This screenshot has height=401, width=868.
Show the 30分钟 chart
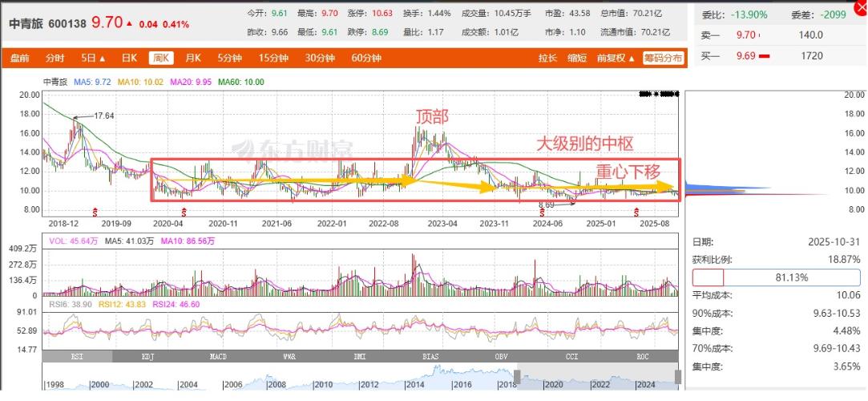point(320,59)
